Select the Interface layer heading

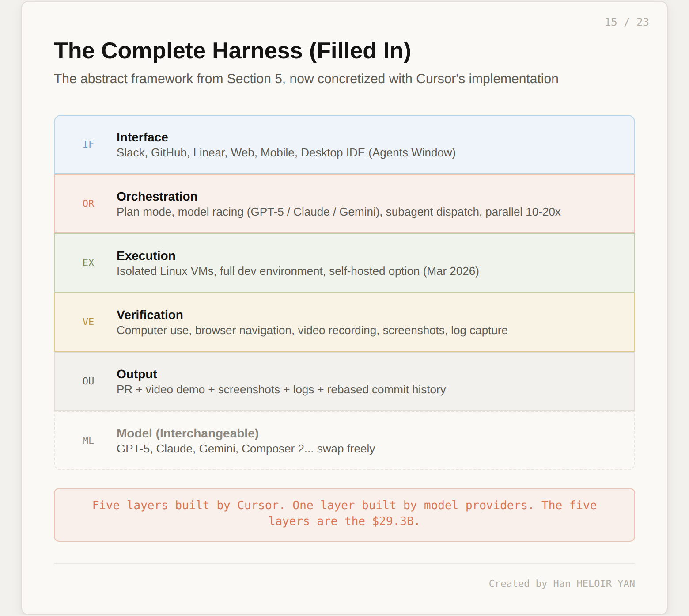[142, 137]
